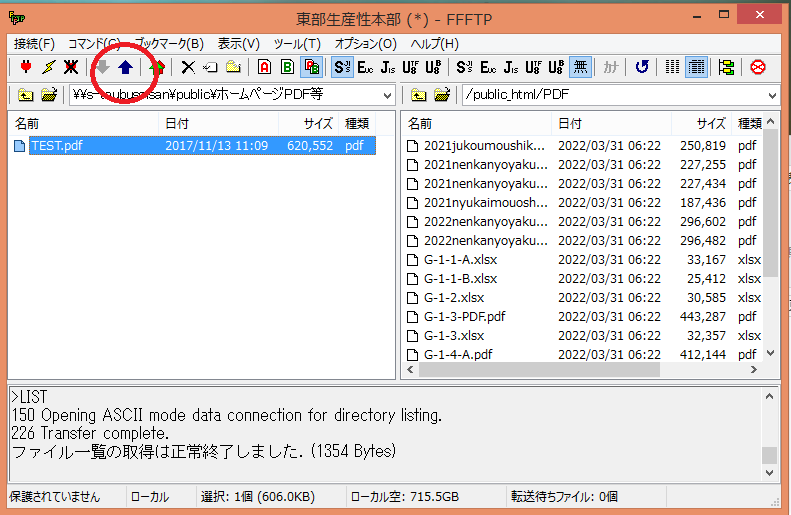Click the Create New Folder toolbar icon
791x515 pixels.
[x=232, y=67]
